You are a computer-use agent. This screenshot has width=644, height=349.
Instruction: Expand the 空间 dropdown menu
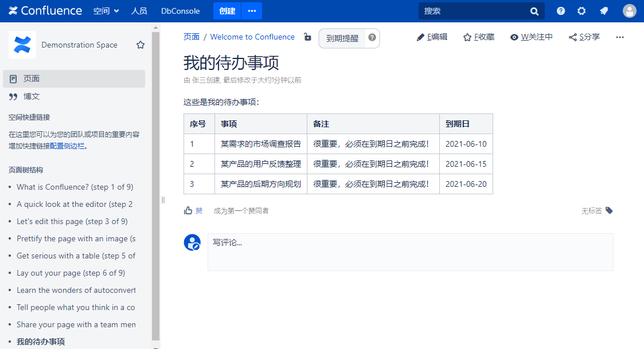point(106,11)
